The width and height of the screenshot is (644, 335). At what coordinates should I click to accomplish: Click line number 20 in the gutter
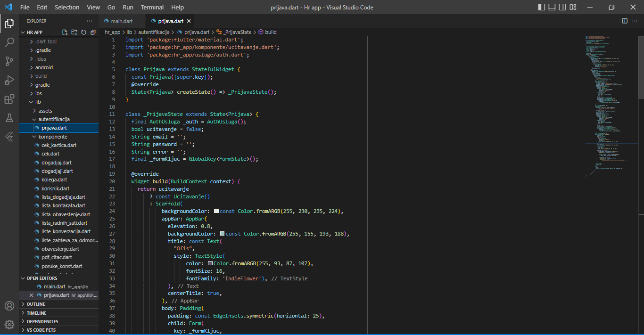(x=112, y=181)
